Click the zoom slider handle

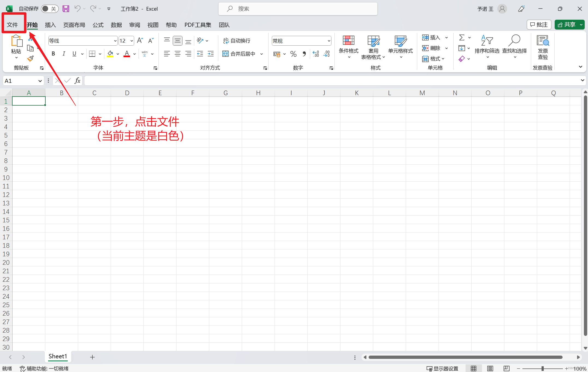pyautogui.click(x=542, y=368)
